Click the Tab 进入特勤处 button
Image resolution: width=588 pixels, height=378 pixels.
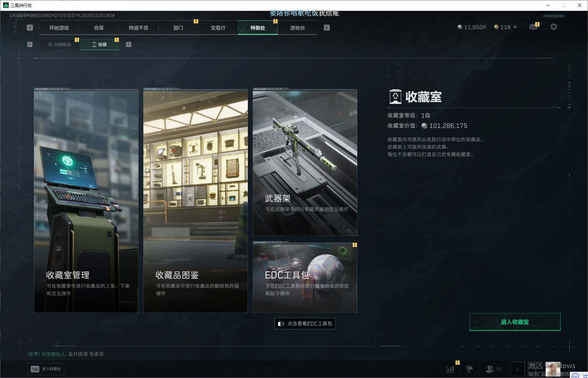pos(46,369)
